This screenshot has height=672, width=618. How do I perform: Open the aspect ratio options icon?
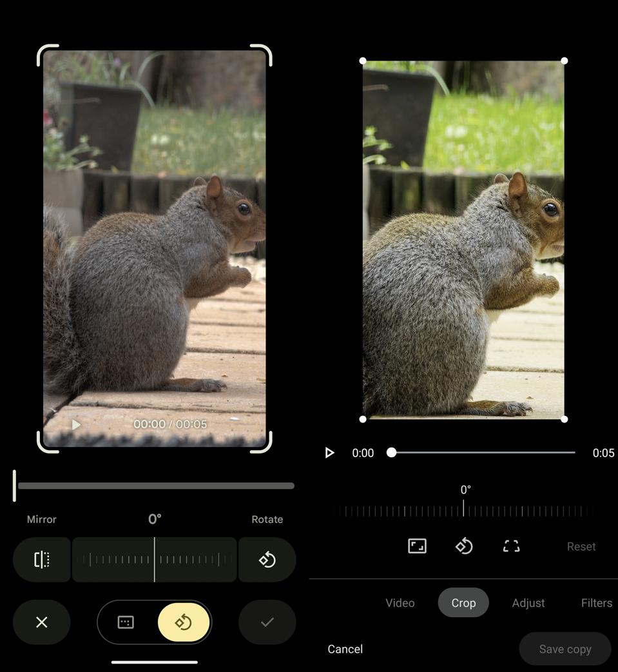[417, 546]
